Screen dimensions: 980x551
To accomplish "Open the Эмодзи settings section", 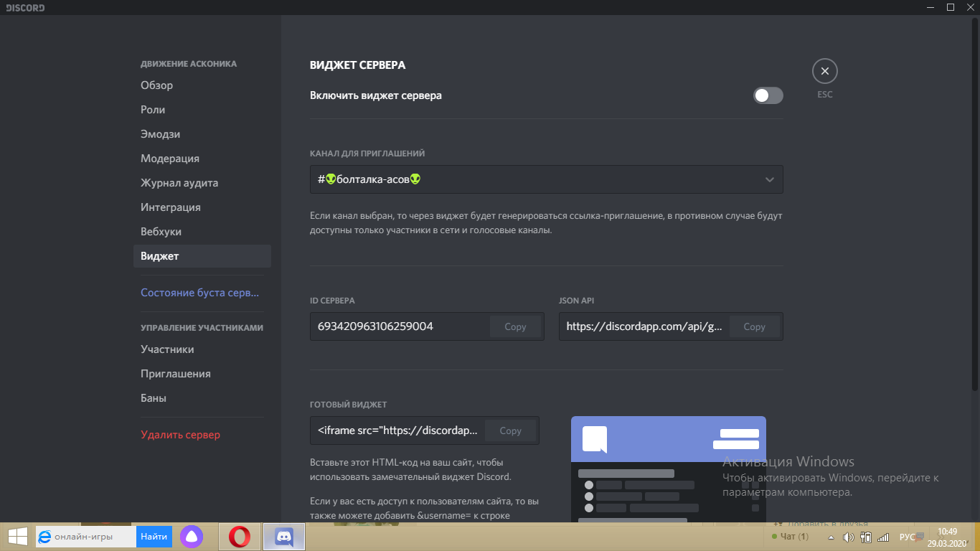I will [x=202, y=134].
